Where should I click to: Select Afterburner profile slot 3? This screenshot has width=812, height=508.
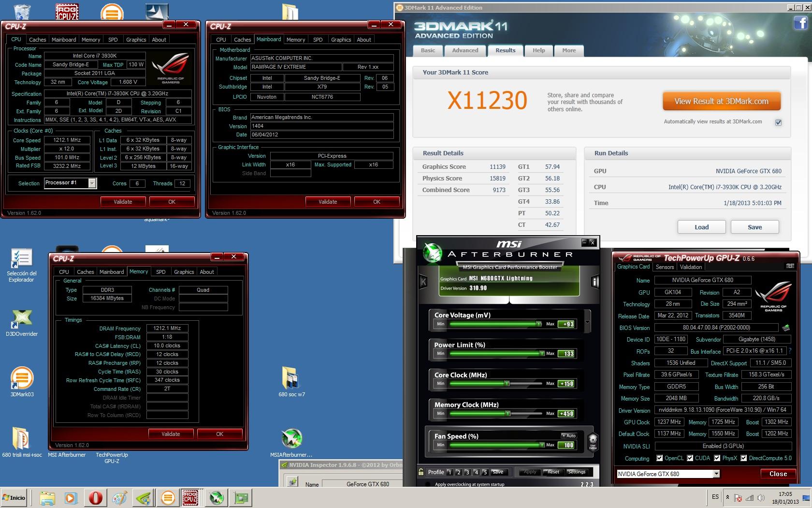[467, 472]
